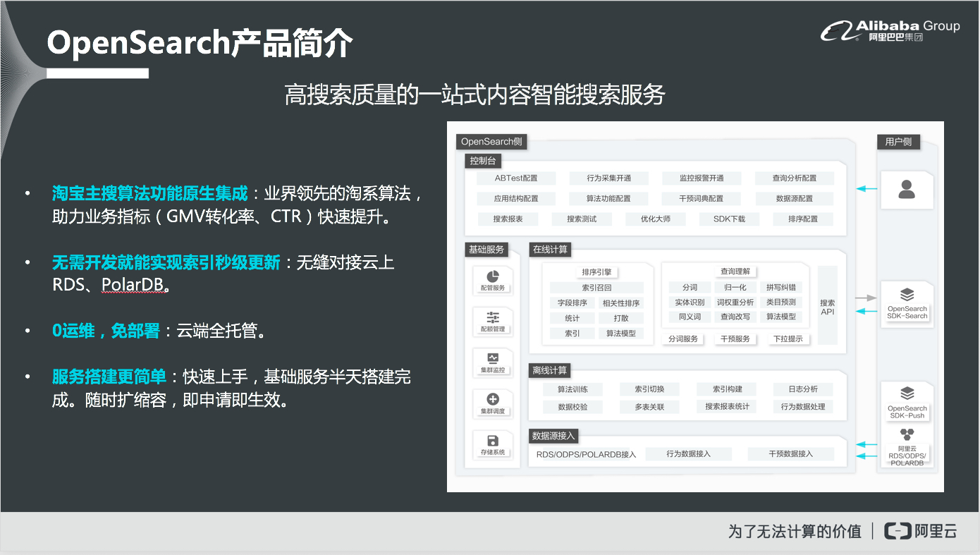Click the 阿里云 bracket logo in the footer

[920, 531]
